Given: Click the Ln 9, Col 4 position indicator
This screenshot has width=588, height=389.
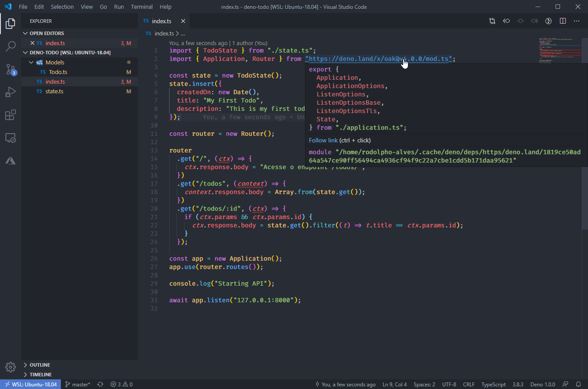Looking at the screenshot, I should pos(395,384).
